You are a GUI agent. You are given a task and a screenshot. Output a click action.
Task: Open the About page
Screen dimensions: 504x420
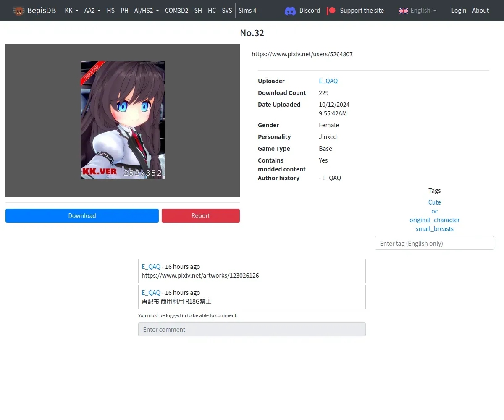(480, 10)
